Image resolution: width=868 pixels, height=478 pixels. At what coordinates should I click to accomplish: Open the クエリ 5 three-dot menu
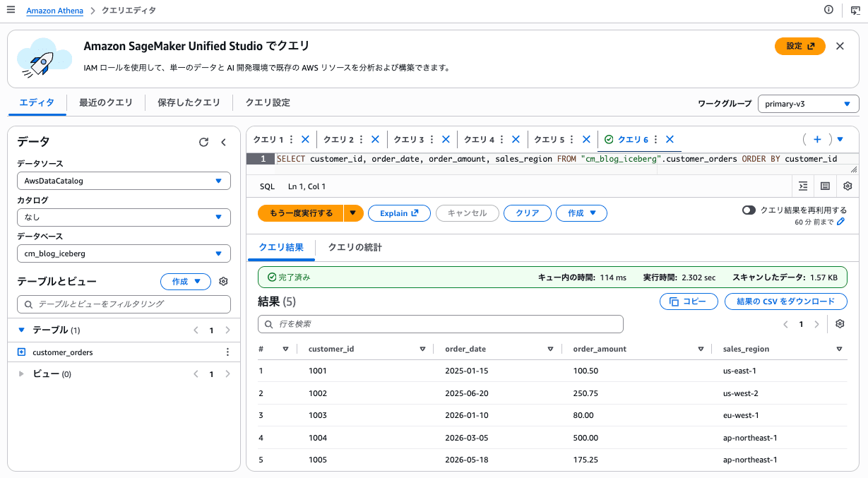572,140
